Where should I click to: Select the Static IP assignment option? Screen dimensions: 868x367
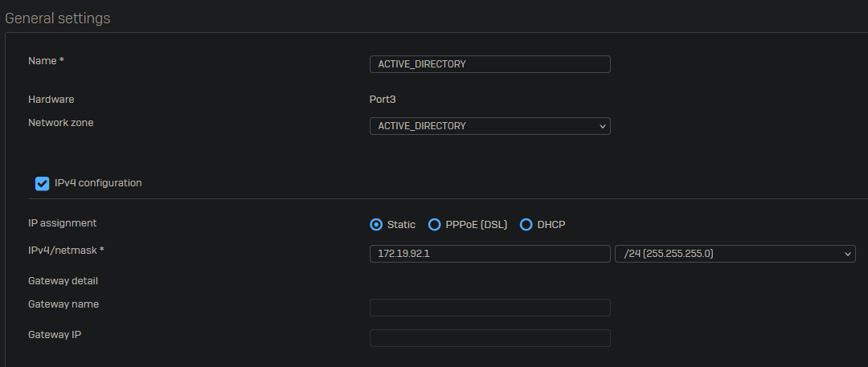pos(375,225)
